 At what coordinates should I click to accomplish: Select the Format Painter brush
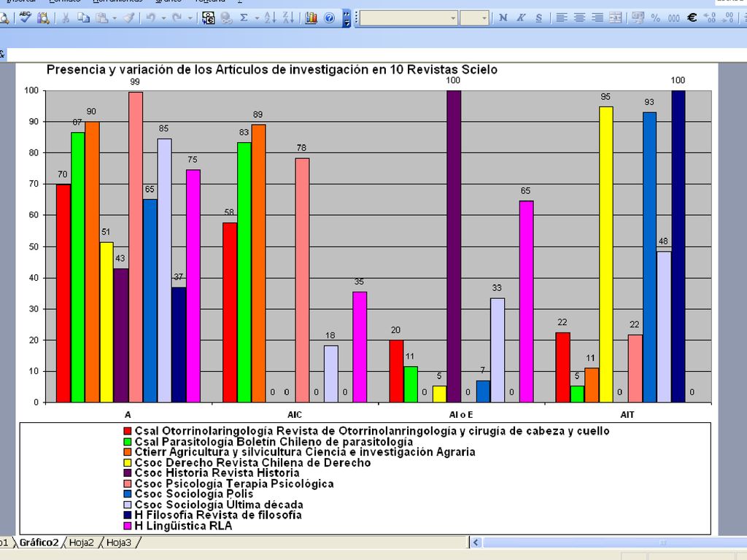[x=128, y=18]
